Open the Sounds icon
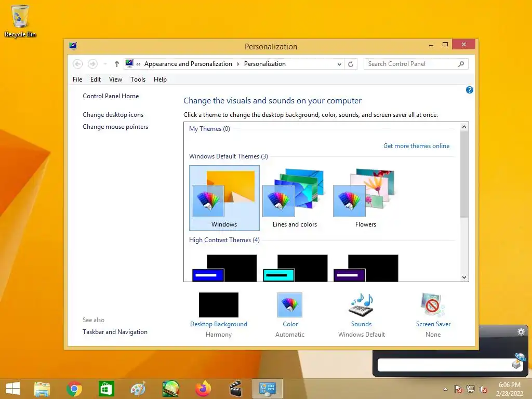532x399 pixels. pos(362,304)
